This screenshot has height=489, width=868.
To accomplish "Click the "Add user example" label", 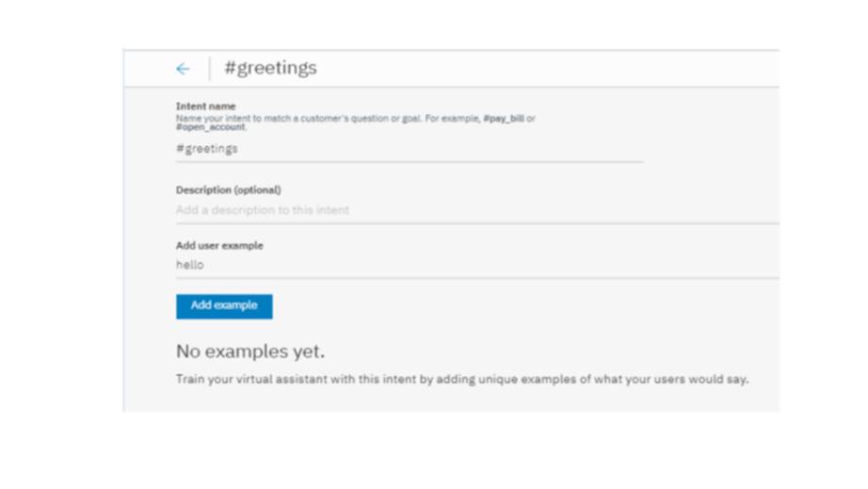I will (219, 245).
